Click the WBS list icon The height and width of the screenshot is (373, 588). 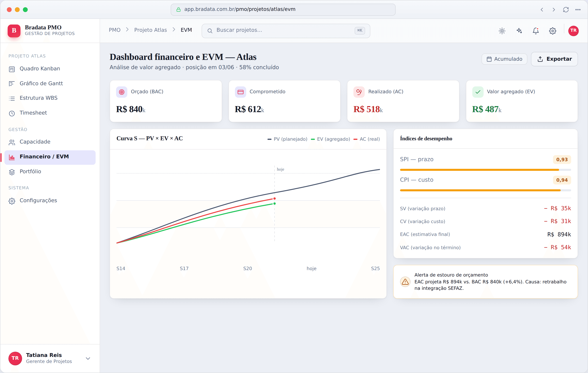click(12, 98)
